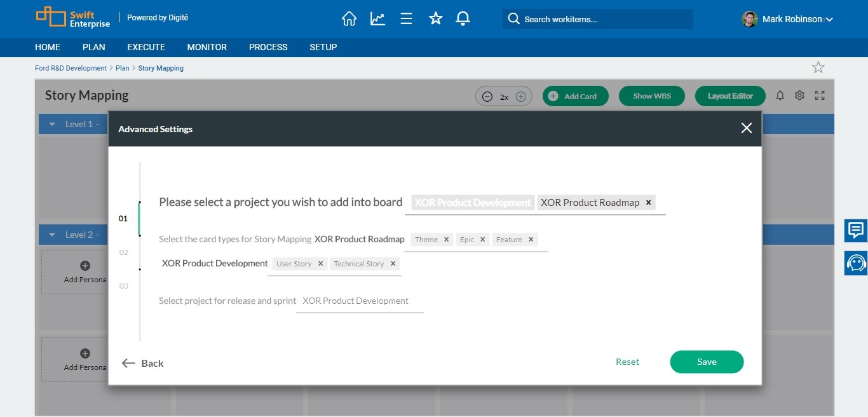This screenshot has width=868, height=417.
Task: Open release and sprint project dropdown
Action: coord(360,301)
